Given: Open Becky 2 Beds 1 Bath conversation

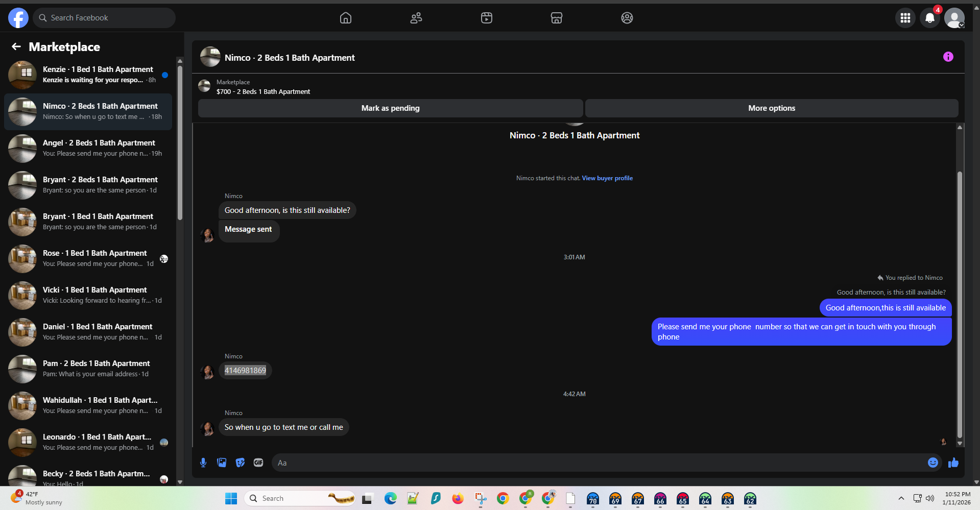Looking at the screenshot, I should (88, 474).
